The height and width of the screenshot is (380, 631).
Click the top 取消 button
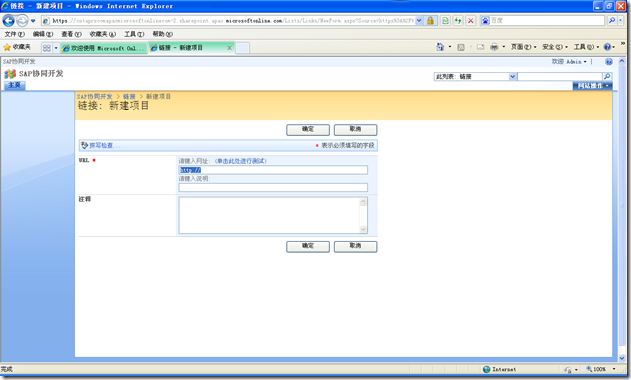click(x=355, y=130)
